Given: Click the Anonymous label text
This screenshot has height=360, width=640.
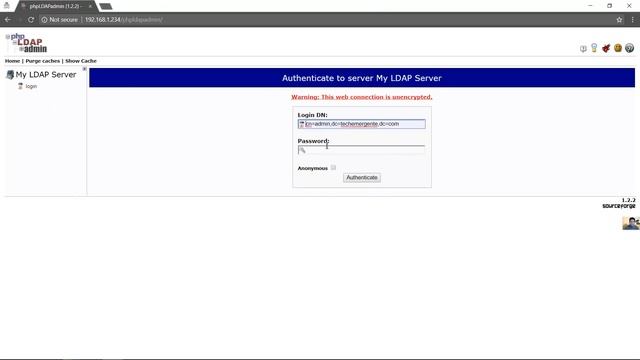Looking at the screenshot, I should point(312,168).
